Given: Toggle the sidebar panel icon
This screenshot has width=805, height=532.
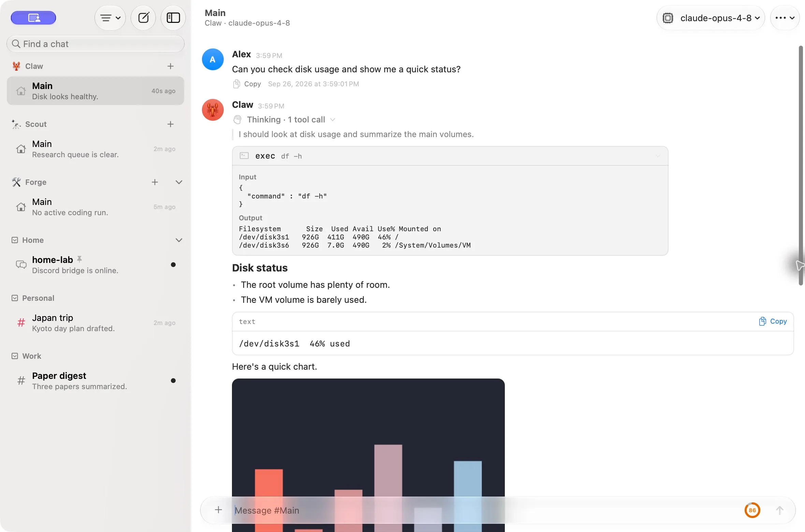Looking at the screenshot, I should [173, 18].
